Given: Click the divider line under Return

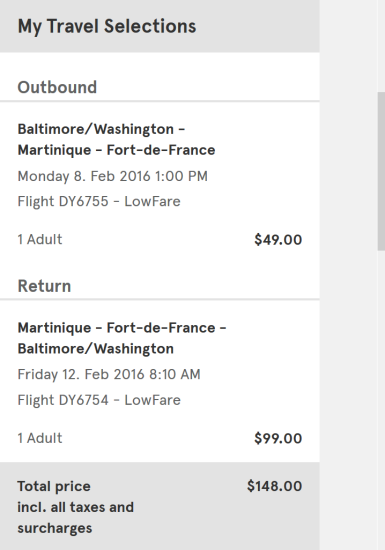Looking at the screenshot, I should [x=160, y=300].
